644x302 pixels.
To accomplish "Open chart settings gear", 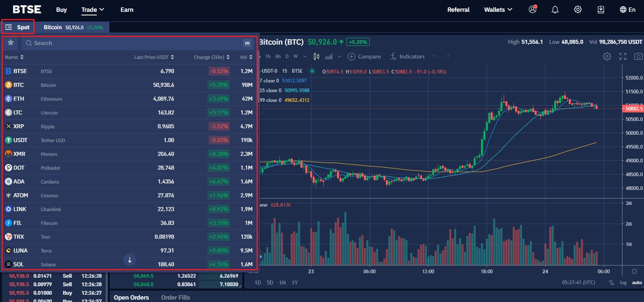I will (607, 56).
